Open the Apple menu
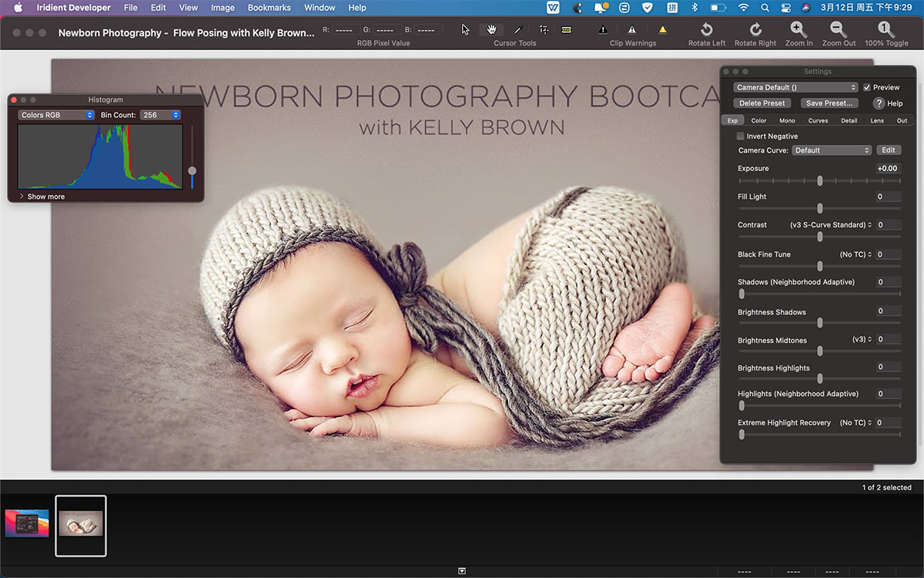The height and width of the screenshot is (578, 924). pos(18,8)
